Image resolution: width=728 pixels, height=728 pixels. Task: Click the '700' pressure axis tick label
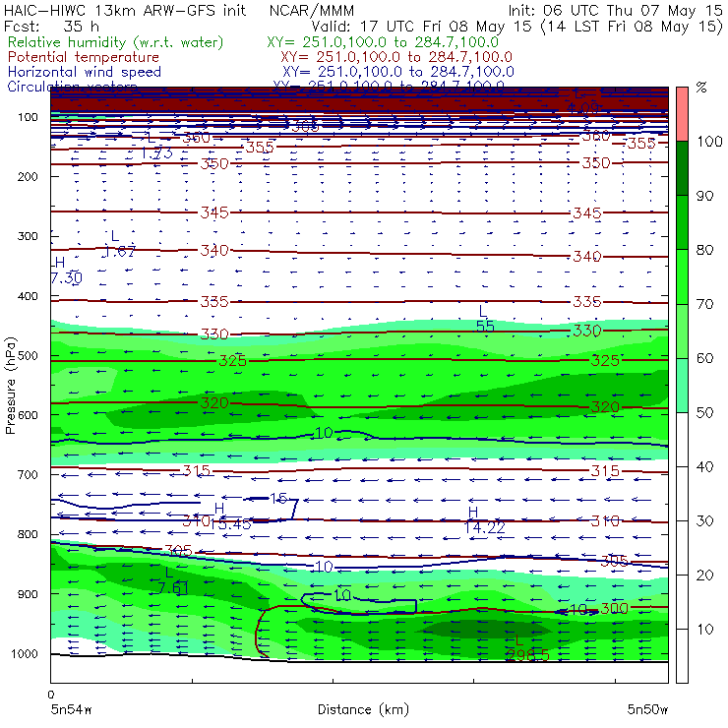tap(28, 475)
